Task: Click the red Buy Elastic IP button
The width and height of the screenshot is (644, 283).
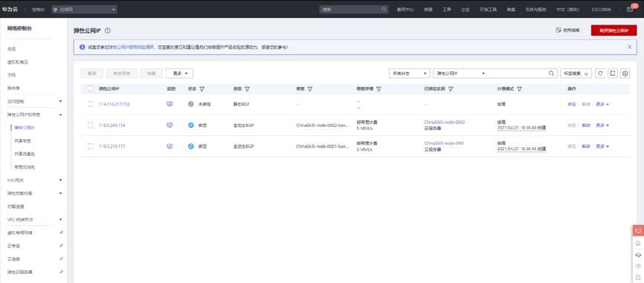Action: [614, 30]
